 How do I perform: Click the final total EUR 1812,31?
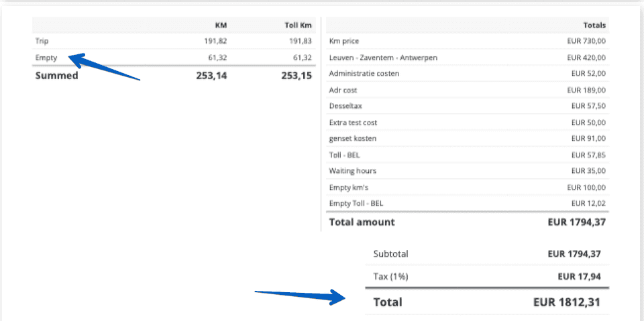[567, 302]
